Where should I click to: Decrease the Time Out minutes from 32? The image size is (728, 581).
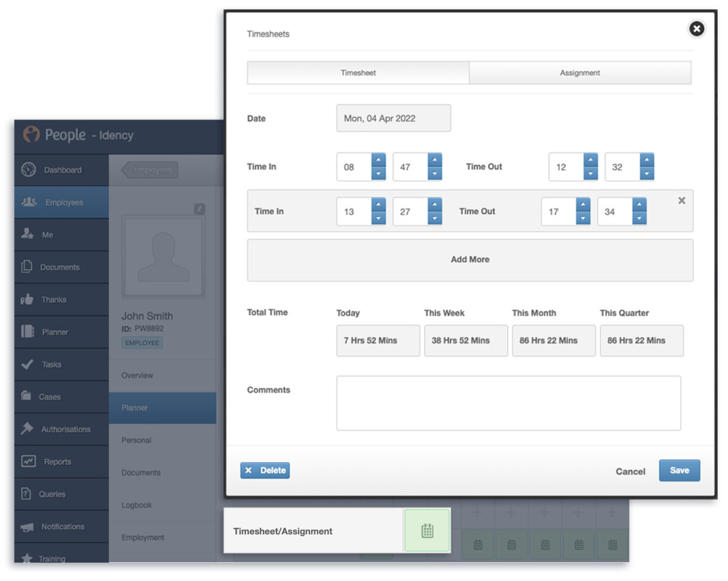click(x=648, y=174)
